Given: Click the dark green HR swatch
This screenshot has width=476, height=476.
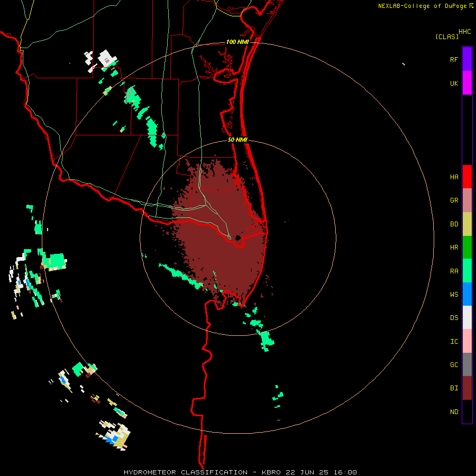Looking at the screenshot, I should tap(467, 248).
